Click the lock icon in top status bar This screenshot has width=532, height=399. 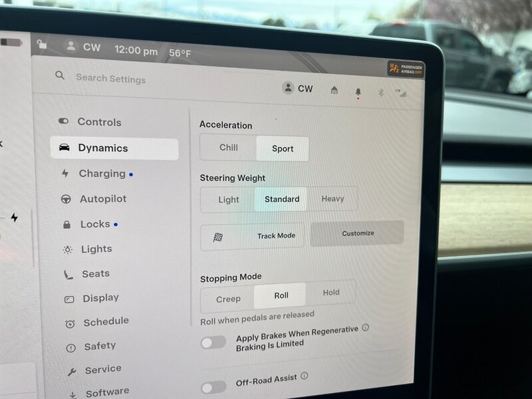(x=42, y=45)
